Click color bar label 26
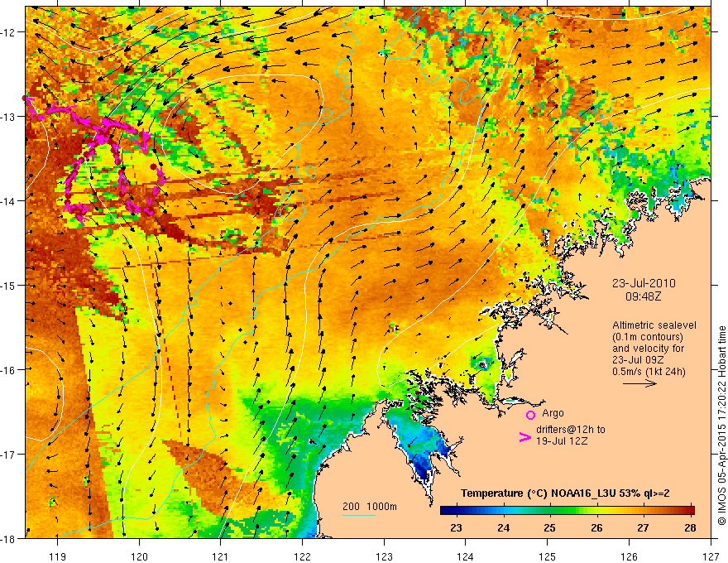728x563 pixels. pos(596,527)
